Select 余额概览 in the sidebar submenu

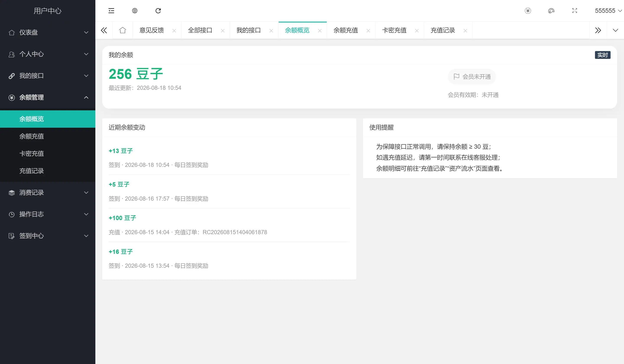(47, 119)
